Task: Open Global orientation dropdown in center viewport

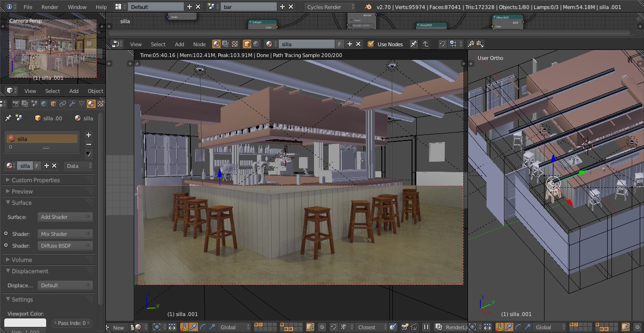Action: pyautogui.click(x=235, y=327)
